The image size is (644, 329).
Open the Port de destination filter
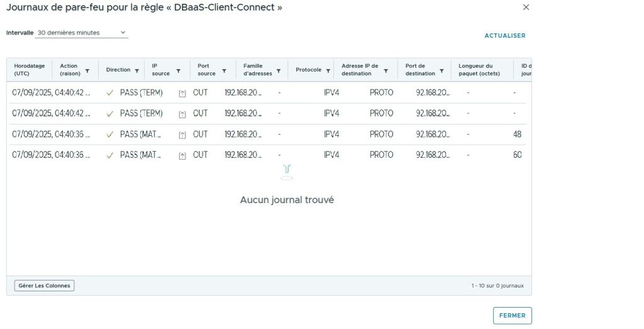click(441, 70)
